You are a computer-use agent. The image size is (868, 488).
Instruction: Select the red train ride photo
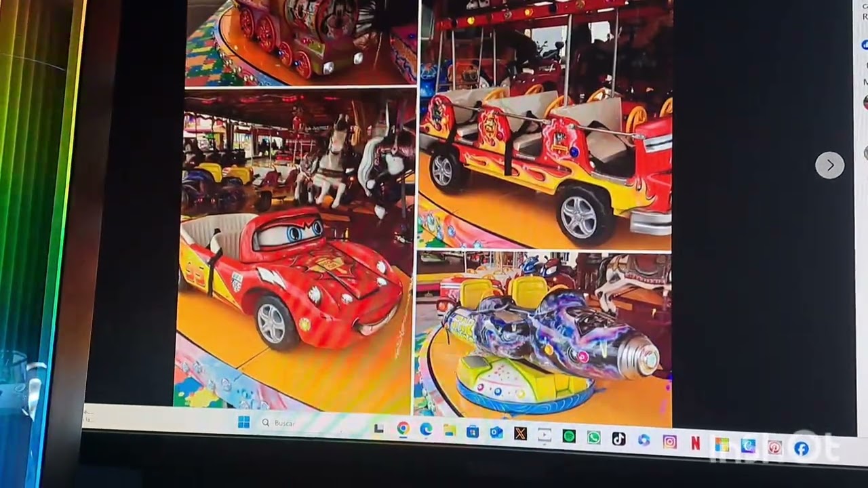301,42
